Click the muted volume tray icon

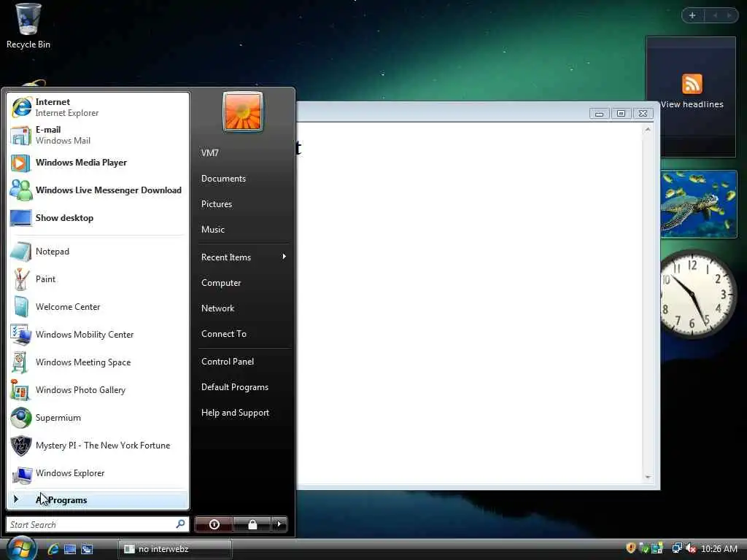click(691, 548)
